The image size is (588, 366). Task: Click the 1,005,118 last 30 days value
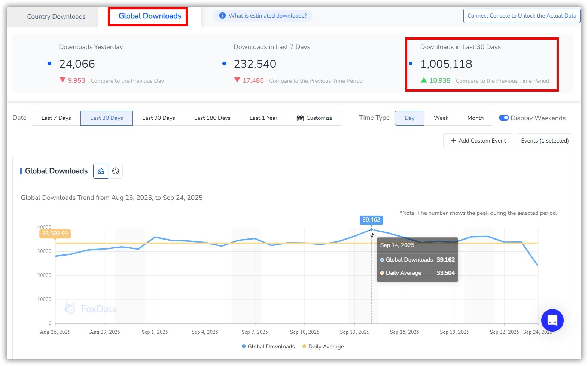click(x=446, y=64)
